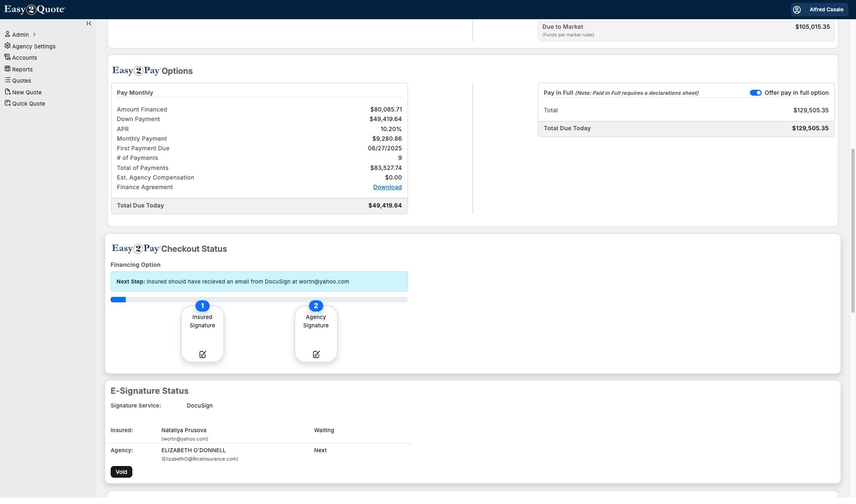Disable the Offer pay in full option
856x504 pixels.
point(756,93)
